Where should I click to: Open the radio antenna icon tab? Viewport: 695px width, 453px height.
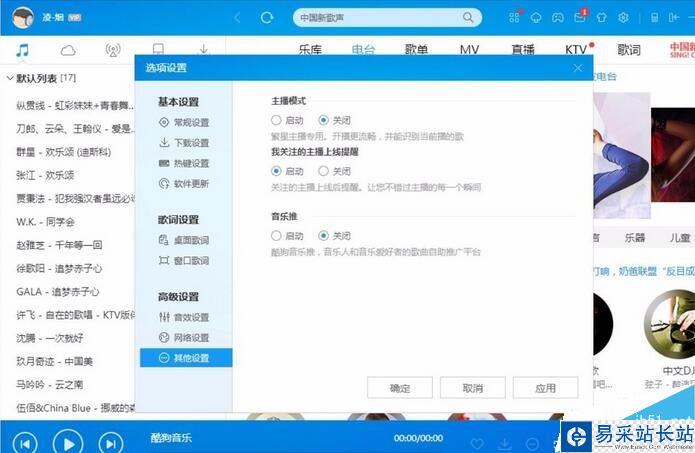click(113, 50)
